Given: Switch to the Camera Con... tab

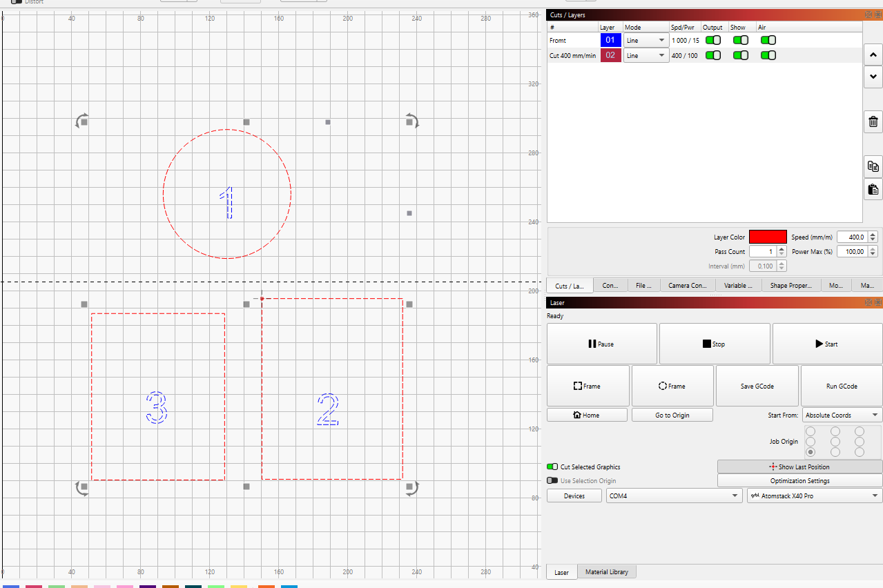Looking at the screenshot, I should [688, 286].
